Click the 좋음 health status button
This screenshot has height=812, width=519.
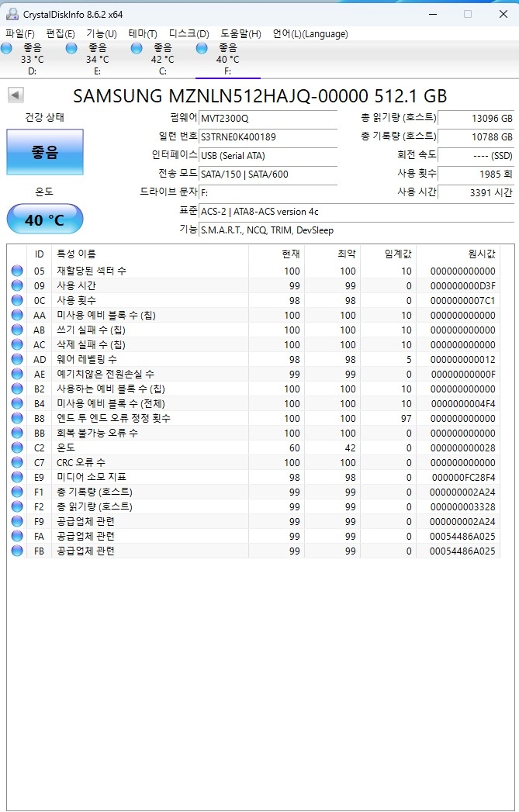[x=44, y=152]
